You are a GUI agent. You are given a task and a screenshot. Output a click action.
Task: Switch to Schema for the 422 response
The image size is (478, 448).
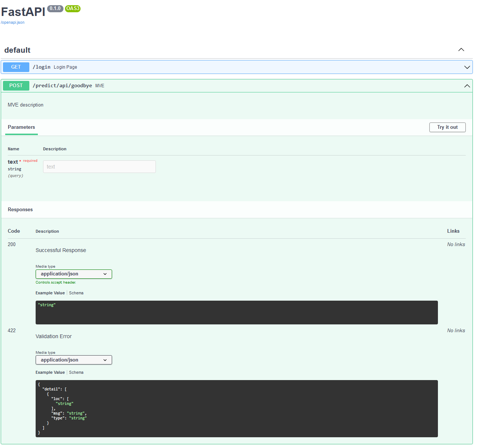[76, 372]
